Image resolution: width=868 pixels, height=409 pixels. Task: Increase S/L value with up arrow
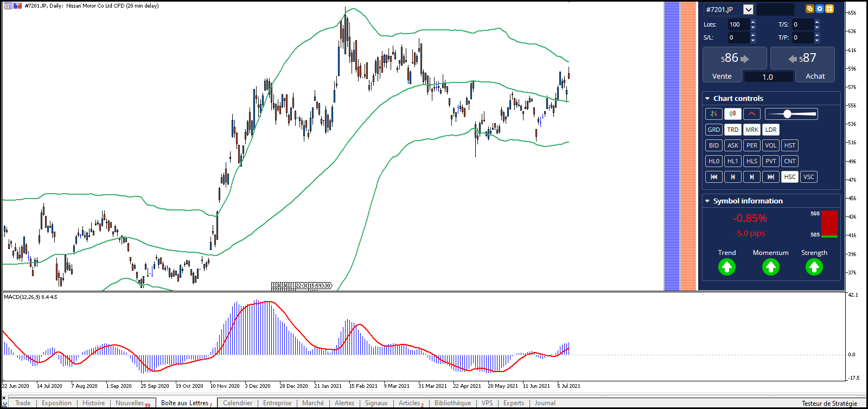point(753,35)
